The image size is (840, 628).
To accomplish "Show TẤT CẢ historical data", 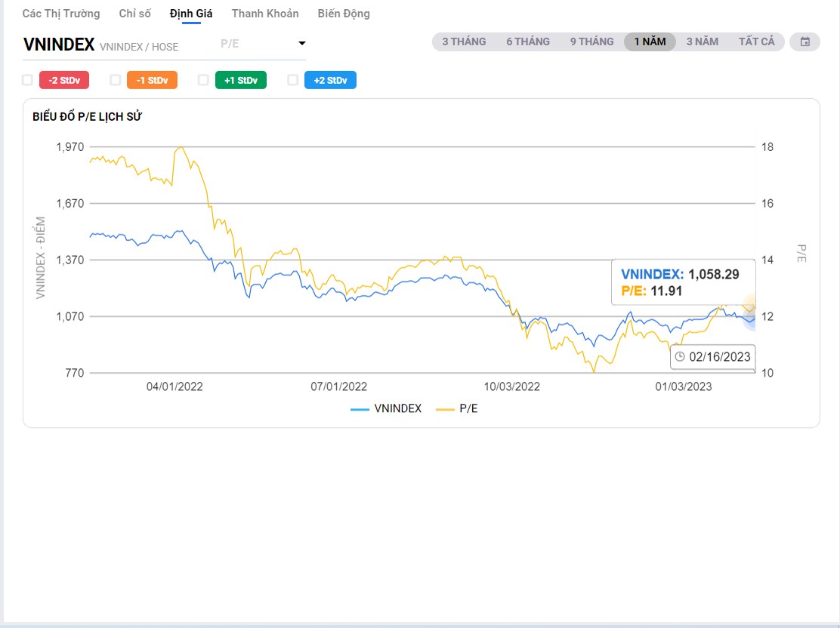I will (x=756, y=42).
